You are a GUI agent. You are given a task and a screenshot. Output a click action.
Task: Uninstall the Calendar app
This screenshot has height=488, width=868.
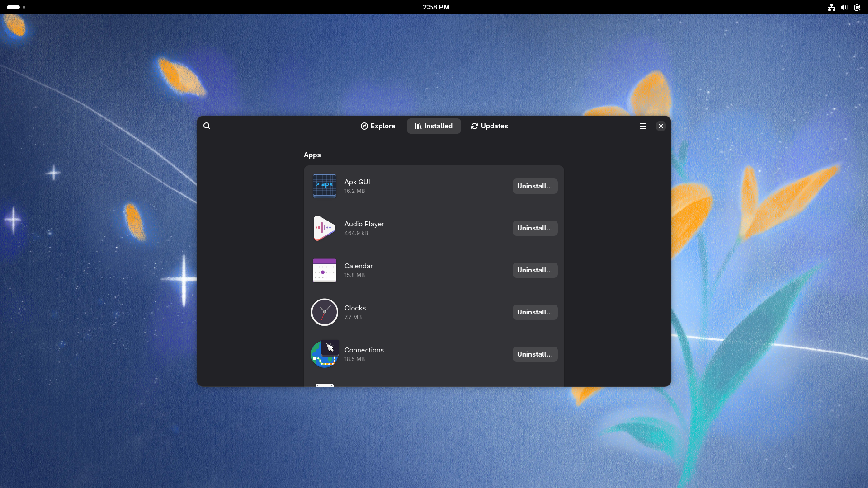[x=535, y=270]
